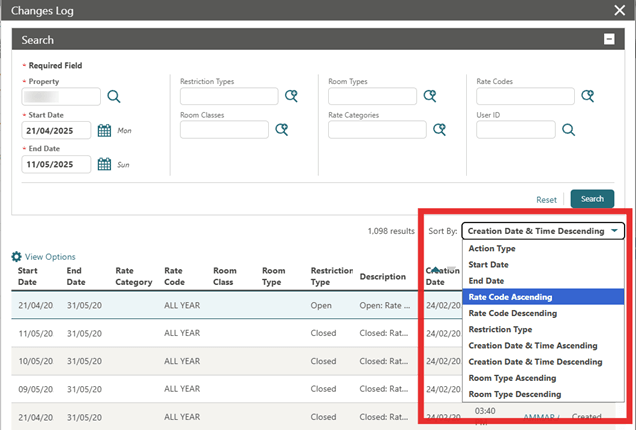Sort by Start Date column header
The width and height of the screenshot is (636, 430).
pyautogui.click(x=28, y=276)
